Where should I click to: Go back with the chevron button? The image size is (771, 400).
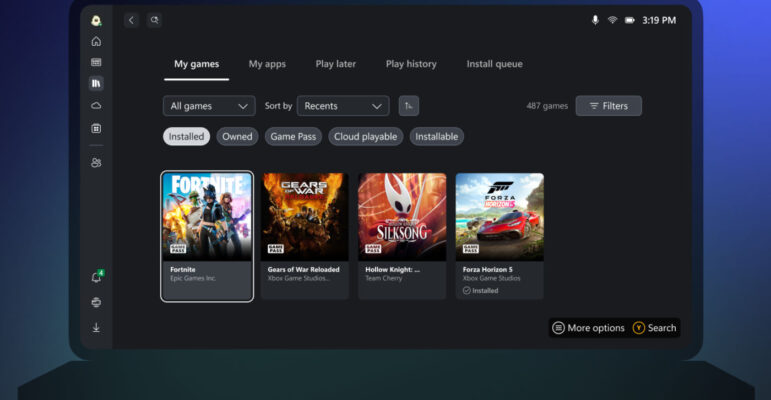click(x=131, y=20)
